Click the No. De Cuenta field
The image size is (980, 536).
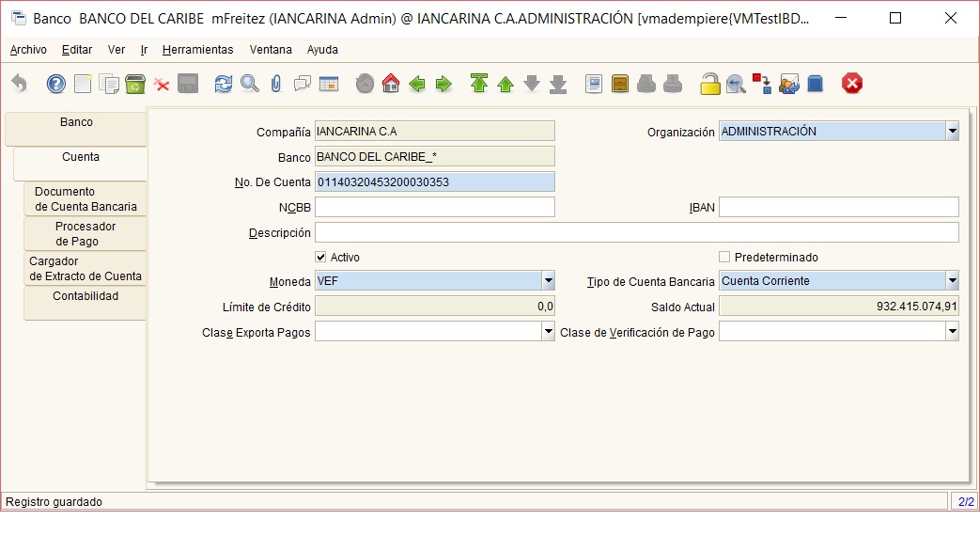434,182
